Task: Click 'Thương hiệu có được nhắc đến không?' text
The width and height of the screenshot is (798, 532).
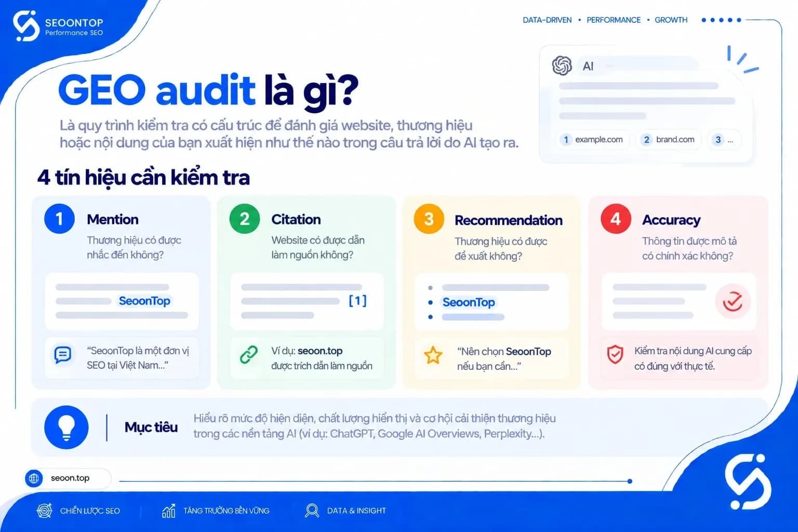Action: click(134, 247)
